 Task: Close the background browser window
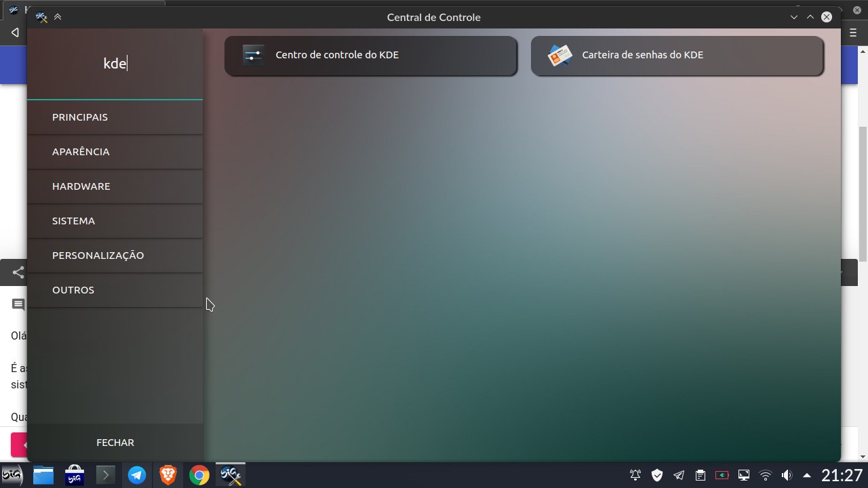click(857, 10)
